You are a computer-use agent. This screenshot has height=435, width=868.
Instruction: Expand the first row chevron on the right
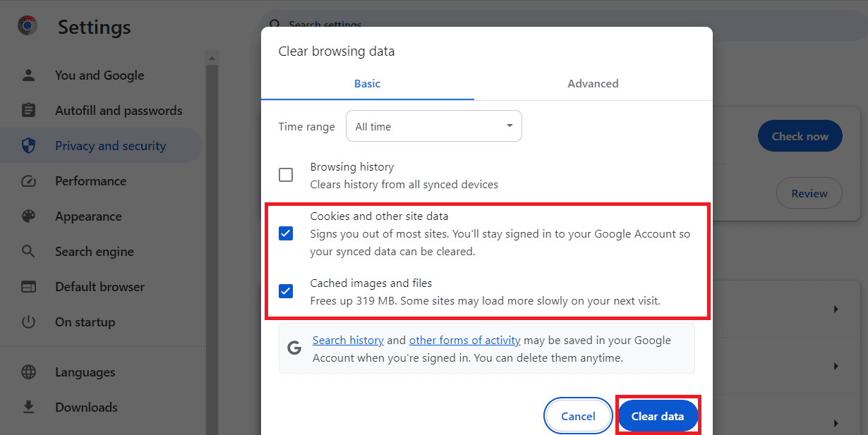tap(836, 309)
